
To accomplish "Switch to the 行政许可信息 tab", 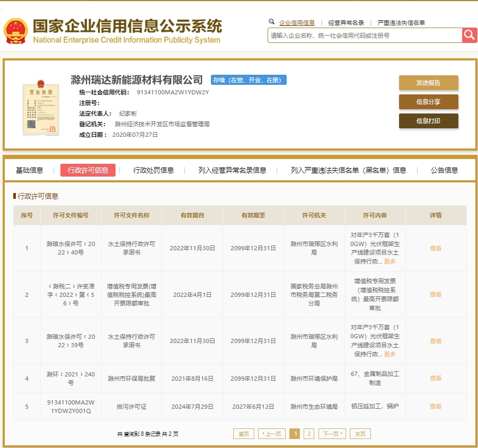I will coord(88,170).
